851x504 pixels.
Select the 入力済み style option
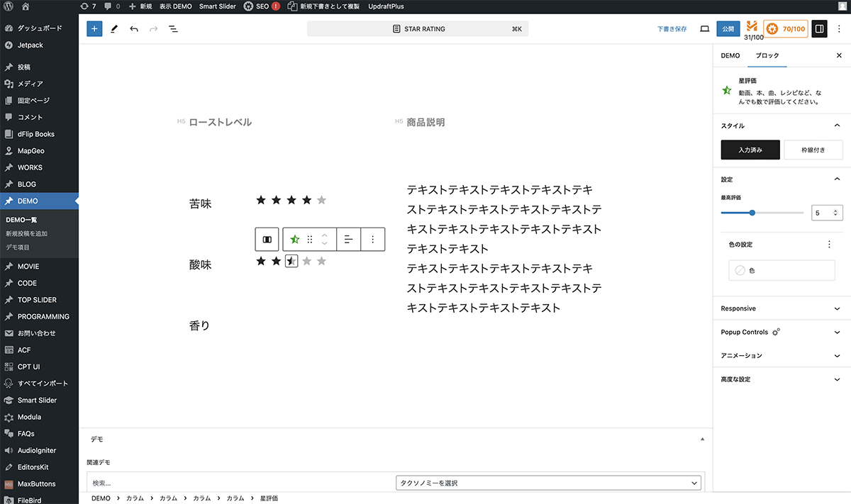pyautogui.click(x=750, y=150)
